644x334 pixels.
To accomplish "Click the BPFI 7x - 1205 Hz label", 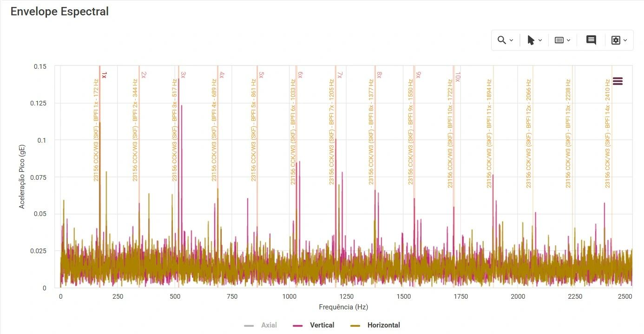I will click(332, 132).
